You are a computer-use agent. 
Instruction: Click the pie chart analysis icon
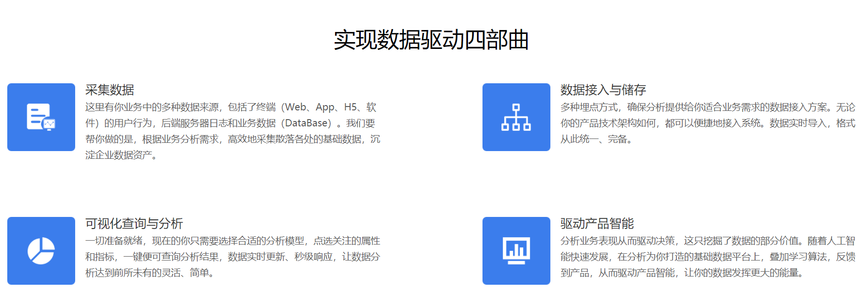(41, 251)
